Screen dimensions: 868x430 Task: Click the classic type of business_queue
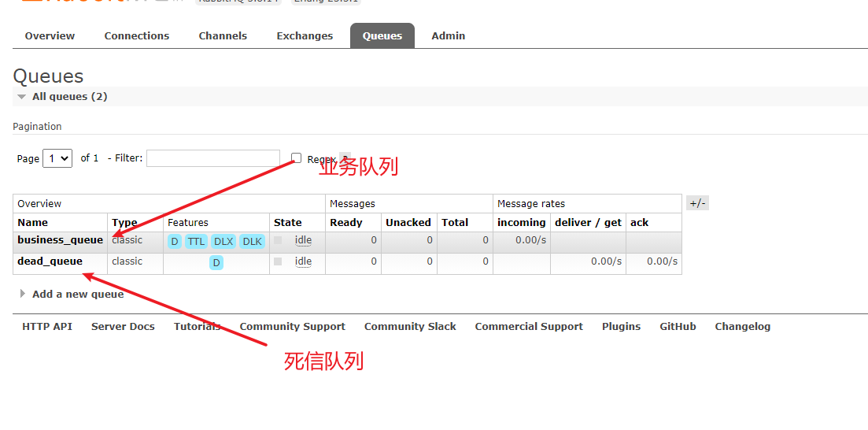[127, 240]
